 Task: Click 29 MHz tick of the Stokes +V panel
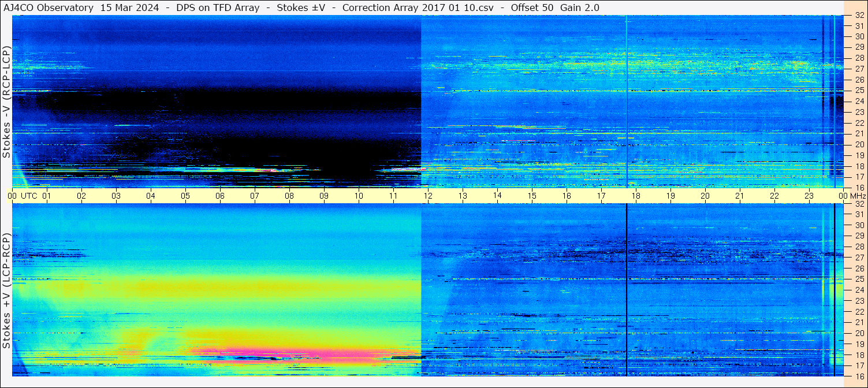pyautogui.click(x=859, y=236)
